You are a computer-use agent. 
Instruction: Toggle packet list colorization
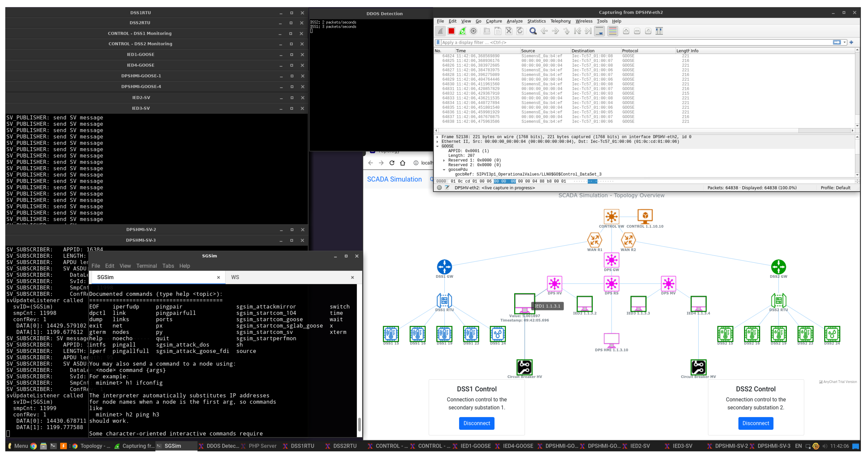pos(613,31)
